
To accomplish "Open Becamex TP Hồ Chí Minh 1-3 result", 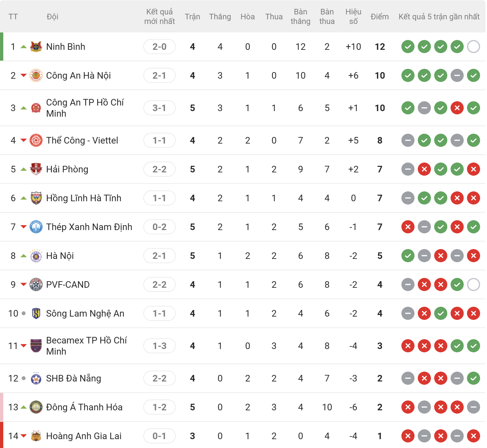I will click(x=159, y=346).
